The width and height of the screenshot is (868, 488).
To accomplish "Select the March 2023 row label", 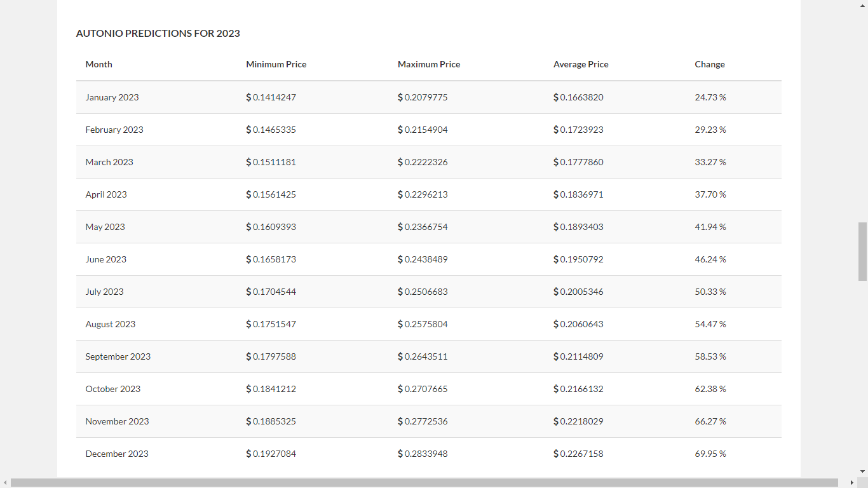I will coord(109,162).
